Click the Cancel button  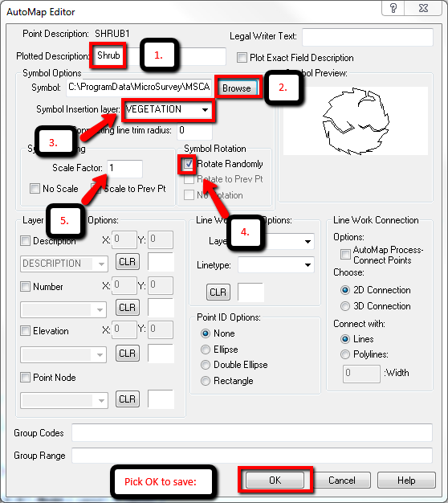point(341,481)
